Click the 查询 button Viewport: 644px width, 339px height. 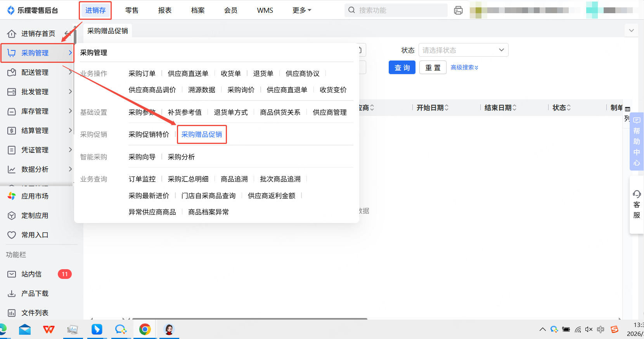pos(402,67)
